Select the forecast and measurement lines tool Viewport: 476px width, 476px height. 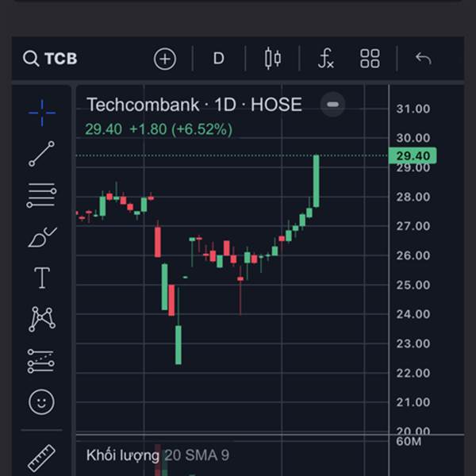(x=41, y=361)
